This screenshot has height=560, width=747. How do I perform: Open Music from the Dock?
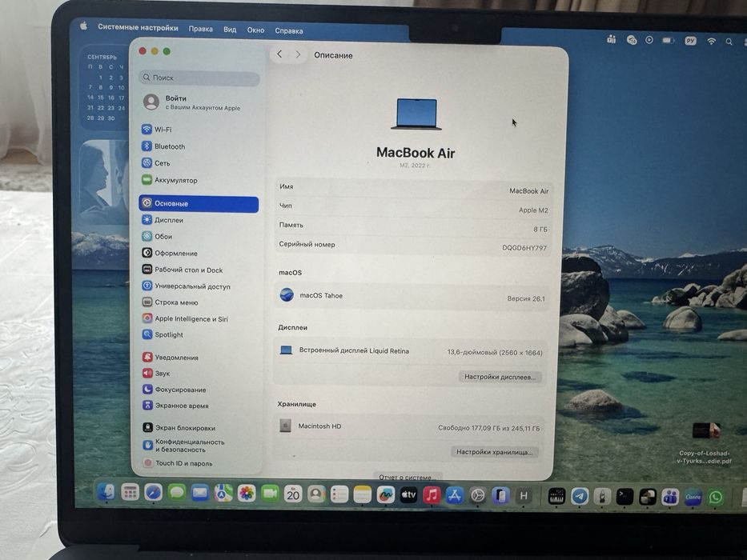coord(432,495)
